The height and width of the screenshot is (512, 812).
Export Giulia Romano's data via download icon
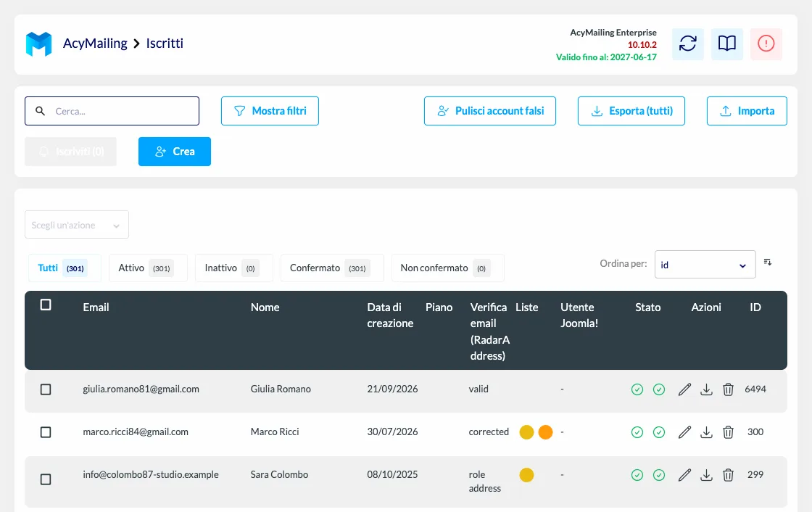pyautogui.click(x=706, y=389)
